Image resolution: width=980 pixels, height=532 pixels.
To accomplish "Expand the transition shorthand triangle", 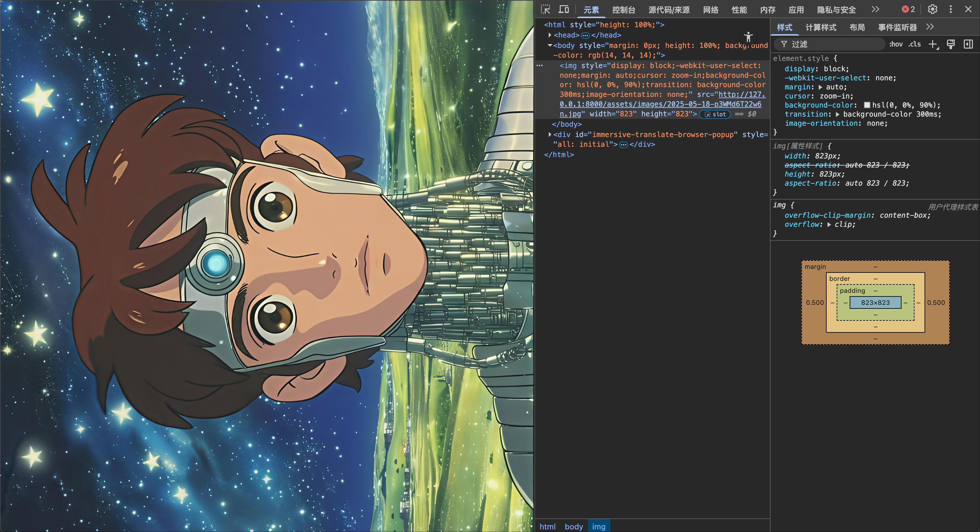I will click(x=838, y=114).
